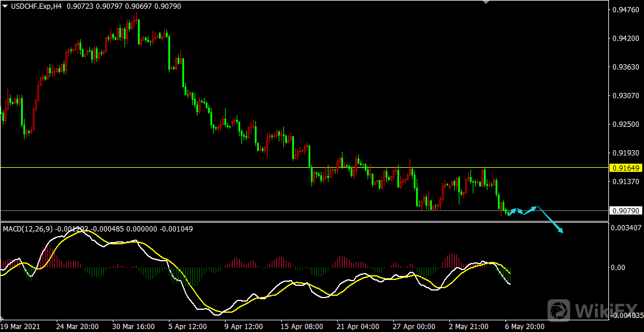
Task: Click the 0.90790 current price label
Action: pos(625,210)
